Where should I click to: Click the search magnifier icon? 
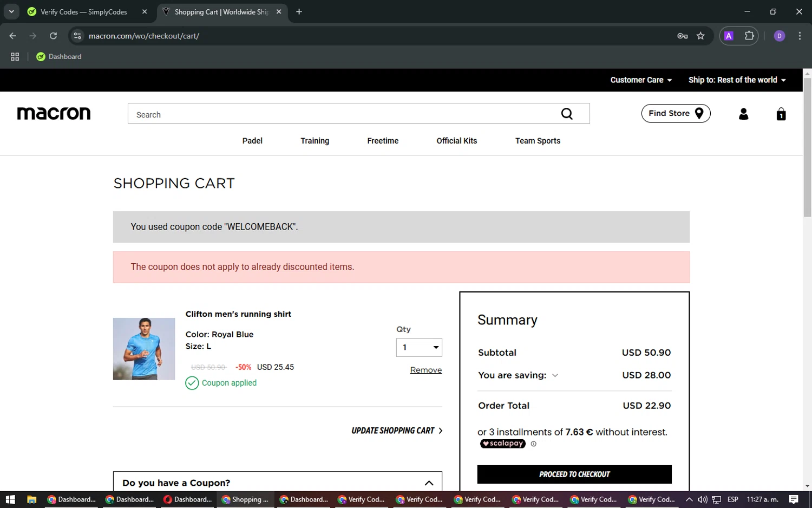(x=567, y=114)
